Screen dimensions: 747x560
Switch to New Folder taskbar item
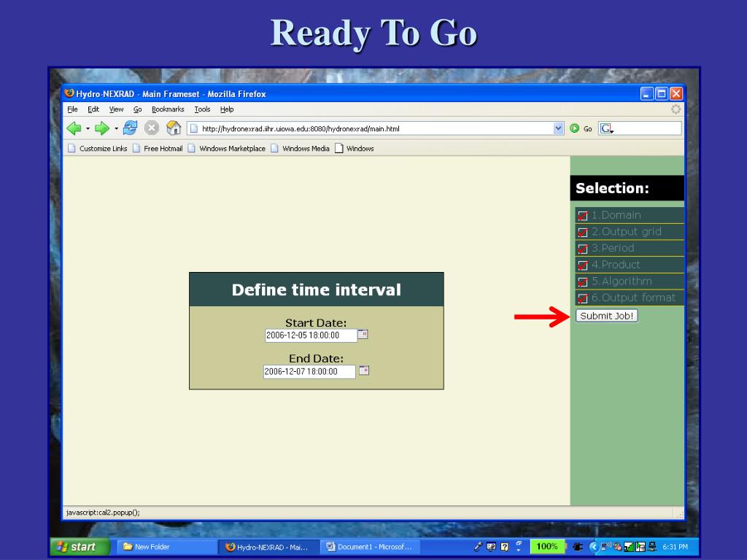(166, 547)
